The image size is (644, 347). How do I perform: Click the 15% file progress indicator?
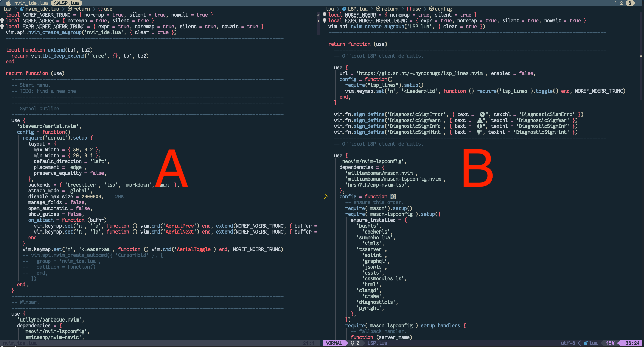pyautogui.click(x=610, y=343)
